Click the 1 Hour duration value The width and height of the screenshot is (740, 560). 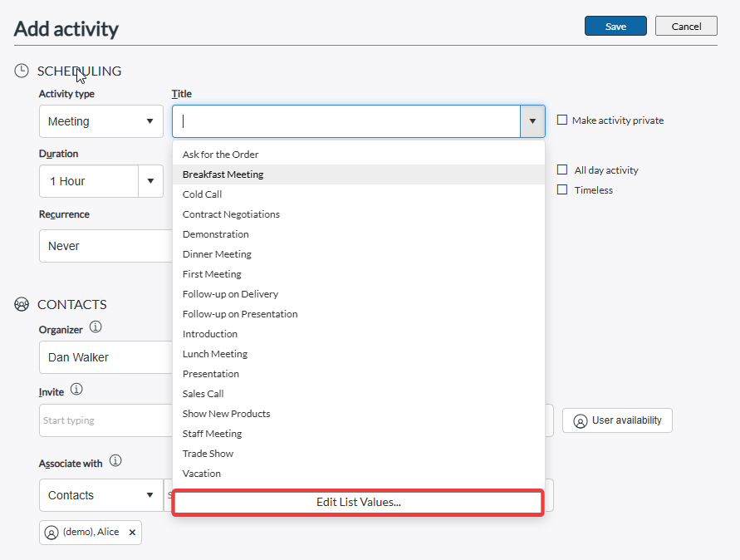[89, 181]
